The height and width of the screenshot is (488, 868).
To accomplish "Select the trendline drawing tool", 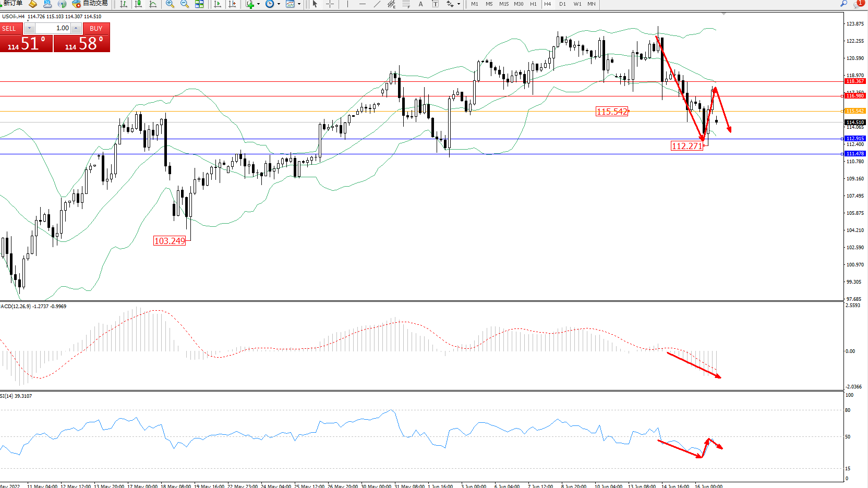I will (x=377, y=4).
